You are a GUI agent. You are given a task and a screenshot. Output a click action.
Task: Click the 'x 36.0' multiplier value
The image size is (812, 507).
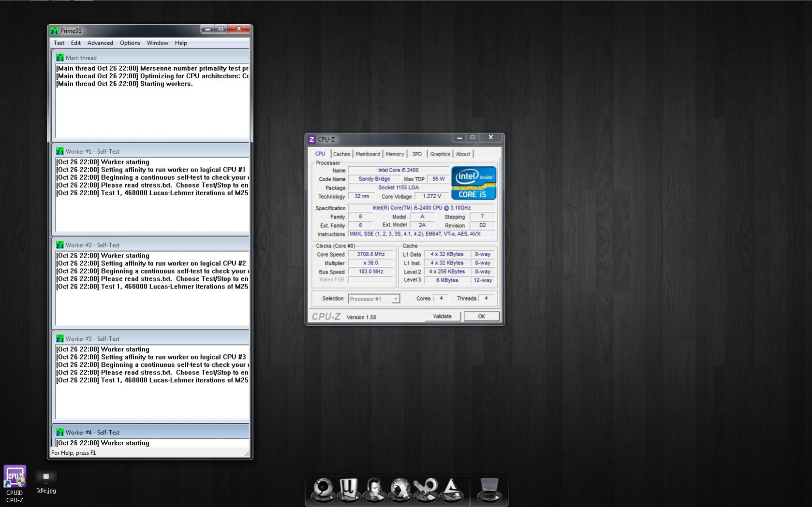pyautogui.click(x=371, y=263)
